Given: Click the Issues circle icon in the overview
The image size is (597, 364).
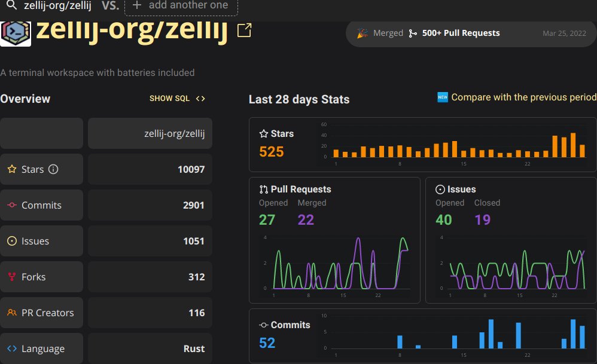Looking at the screenshot, I should click(x=12, y=241).
